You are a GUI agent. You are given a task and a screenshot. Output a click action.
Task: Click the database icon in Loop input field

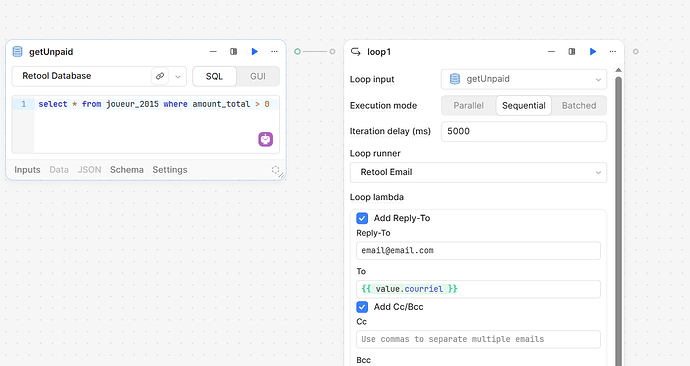(455, 79)
